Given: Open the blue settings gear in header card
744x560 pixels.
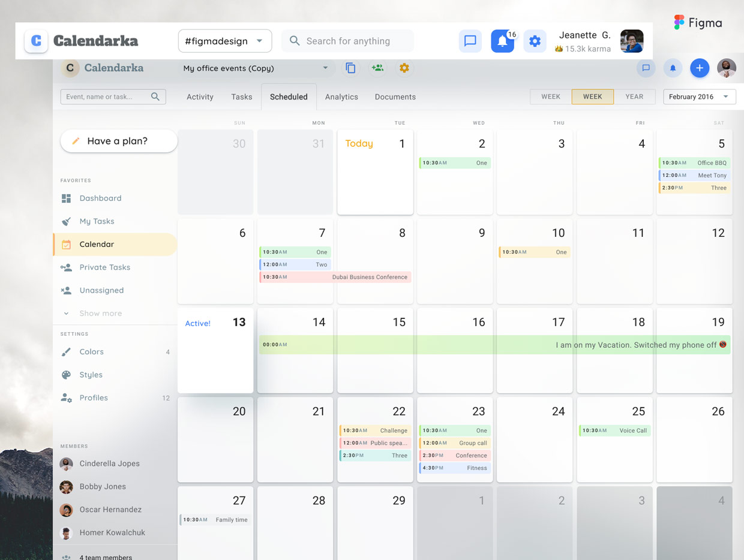Looking at the screenshot, I should pyautogui.click(x=535, y=41).
